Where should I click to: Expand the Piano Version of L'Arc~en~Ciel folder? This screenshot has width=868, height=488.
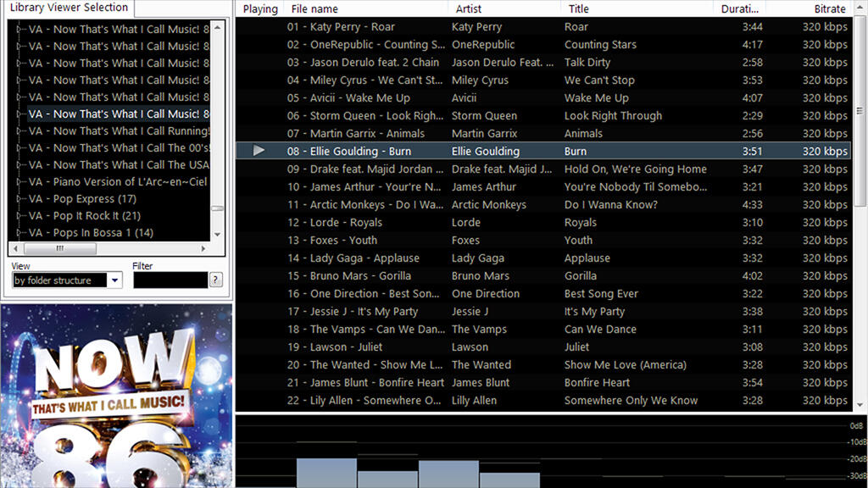19,182
